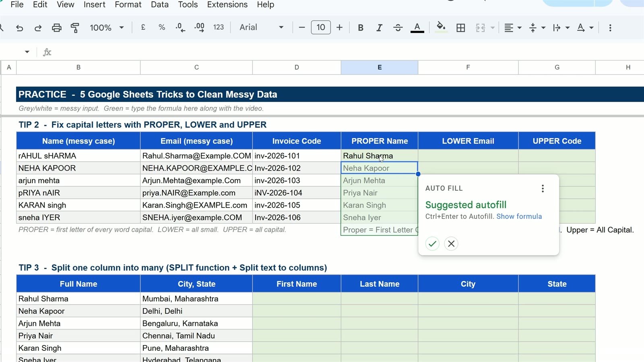644x362 pixels.
Task: Click the Show formula link
Action: [x=519, y=216]
